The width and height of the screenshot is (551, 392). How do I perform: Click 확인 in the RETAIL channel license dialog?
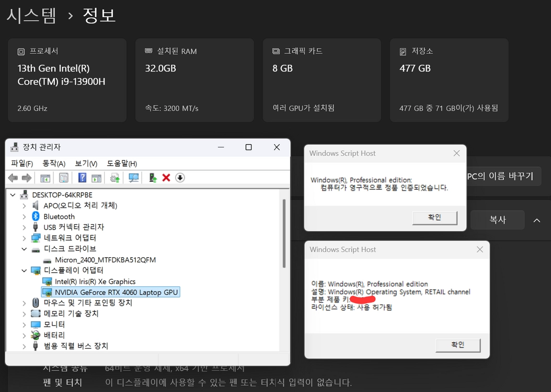458,345
